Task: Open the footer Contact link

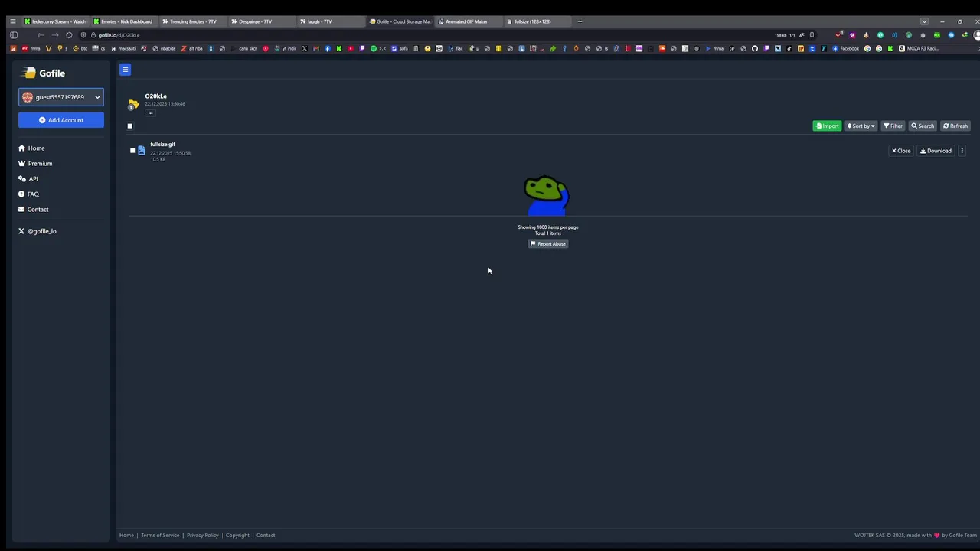Action: pos(266,535)
